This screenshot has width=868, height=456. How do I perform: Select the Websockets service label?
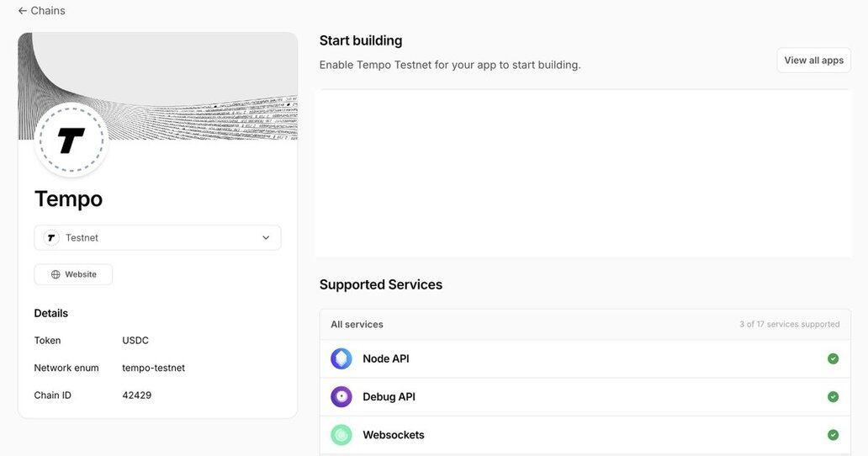pyautogui.click(x=394, y=435)
